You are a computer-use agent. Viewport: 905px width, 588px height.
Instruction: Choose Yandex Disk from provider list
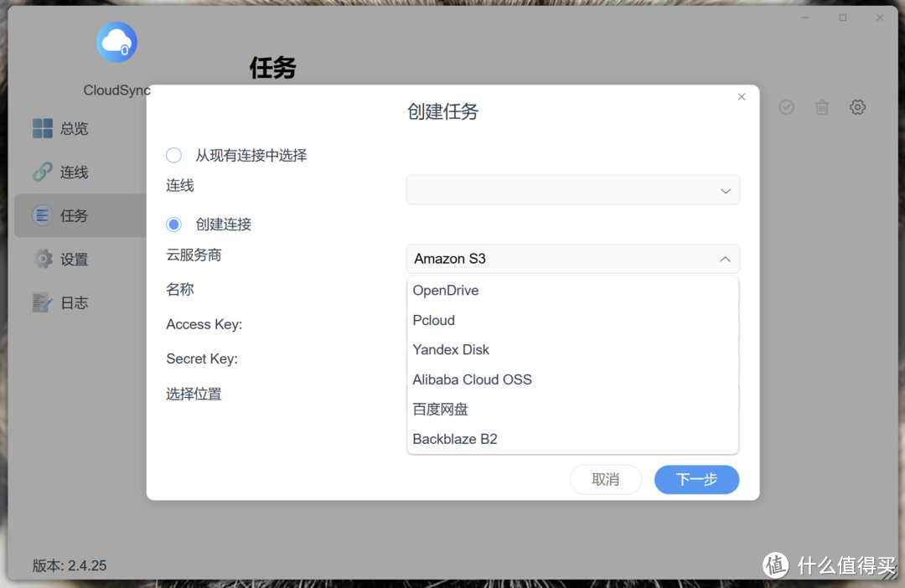[572, 349]
